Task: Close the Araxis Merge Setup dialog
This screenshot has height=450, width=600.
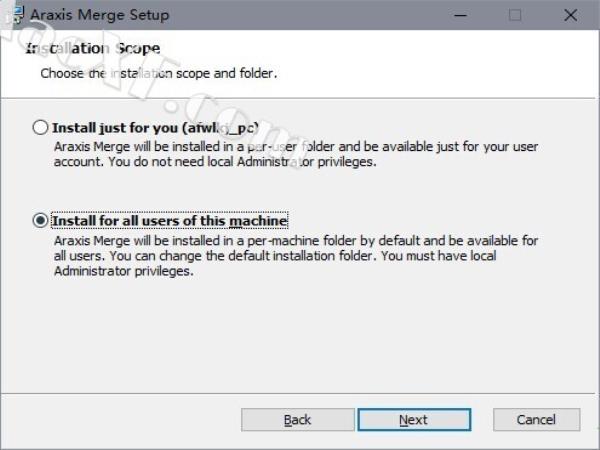Action: pos(568,15)
